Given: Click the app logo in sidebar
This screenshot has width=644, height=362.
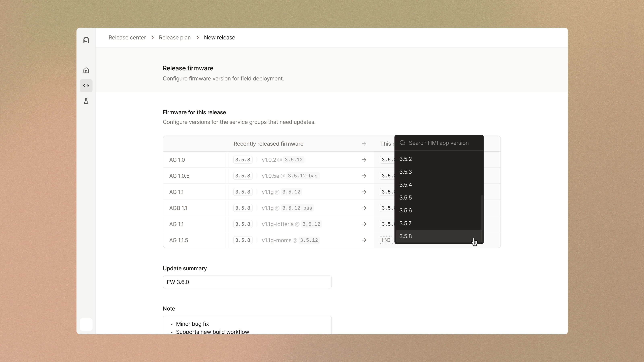Looking at the screenshot, I should coord(86,40).
